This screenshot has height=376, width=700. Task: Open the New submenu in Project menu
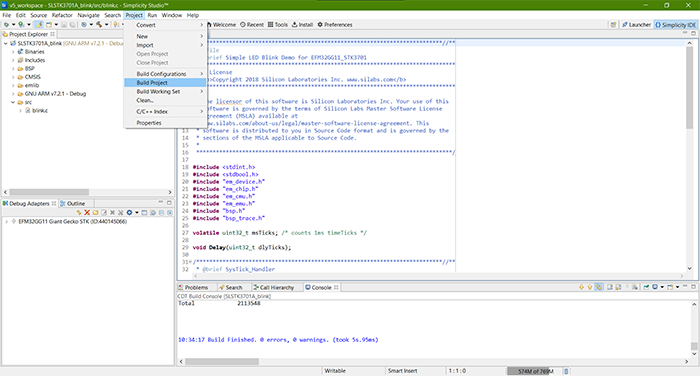tap(165, 36)
